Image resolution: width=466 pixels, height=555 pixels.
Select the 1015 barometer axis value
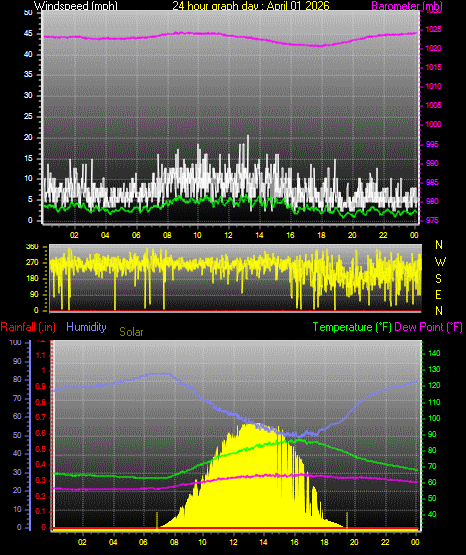tap(433, 67)
